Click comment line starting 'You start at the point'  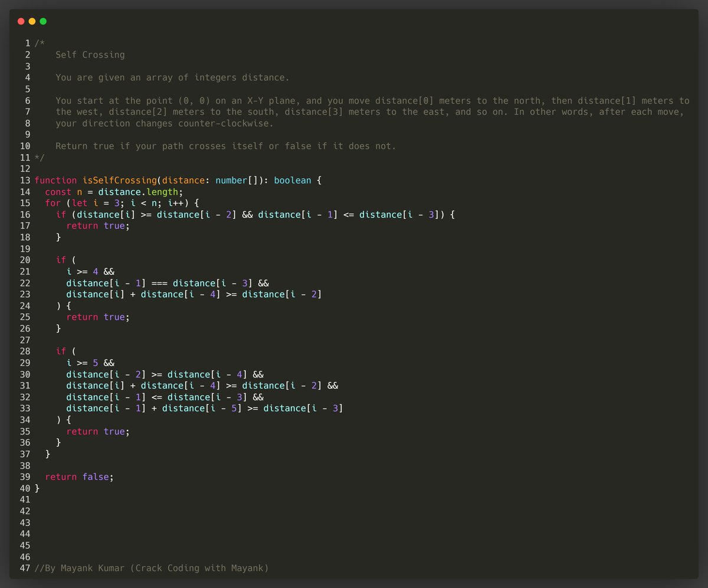coord(372,100)
